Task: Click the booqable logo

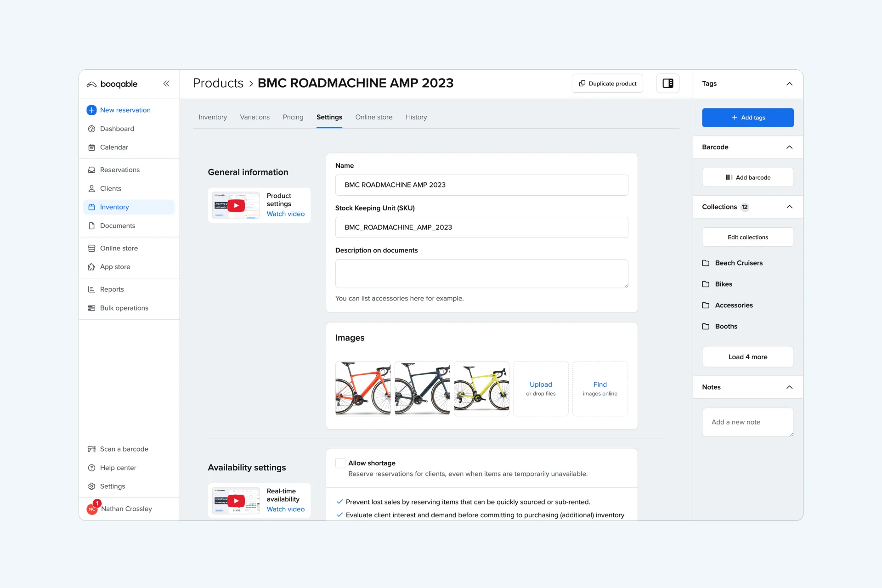Action: (x=112, y=84)
